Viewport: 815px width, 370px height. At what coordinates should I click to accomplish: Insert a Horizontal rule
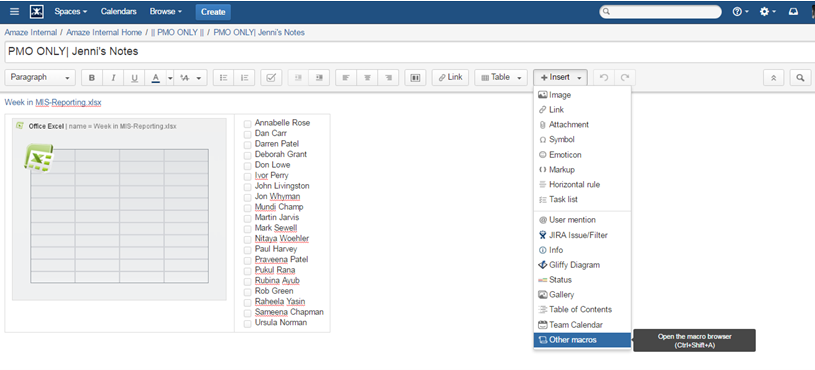(x=582, y=184)
